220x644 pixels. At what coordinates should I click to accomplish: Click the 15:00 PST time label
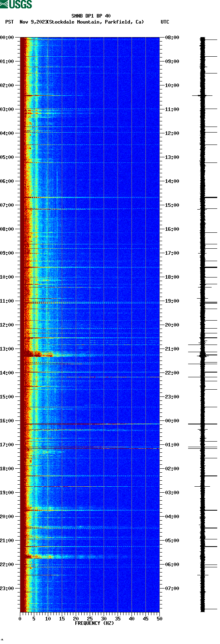7,397
